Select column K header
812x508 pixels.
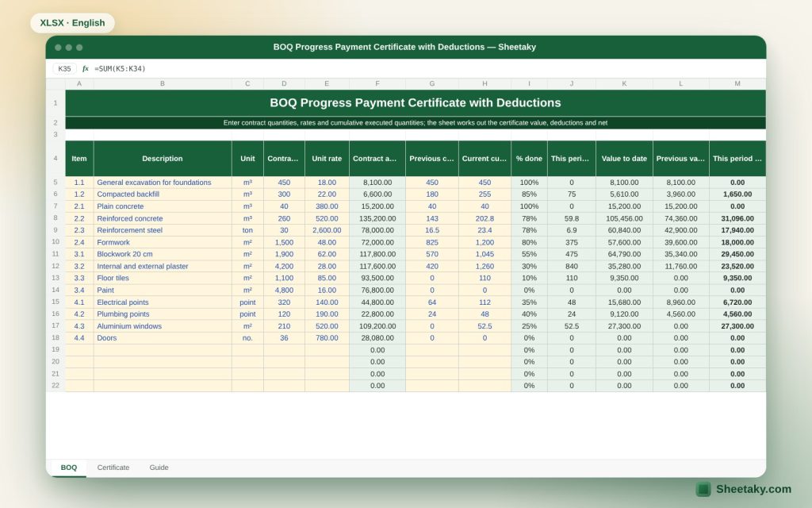[624, 83]
